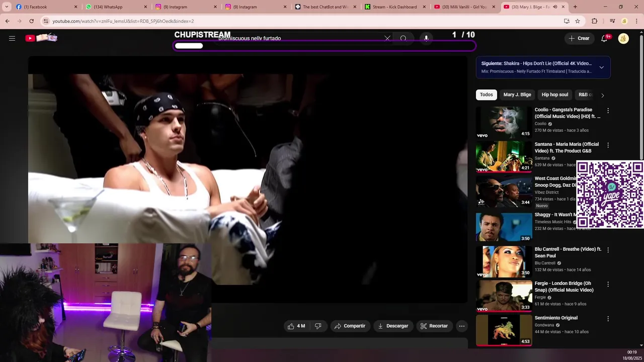Open Blu Cantrell Breathe title link
This screenshot has width=644, height=362.
[x=568, y=252]
